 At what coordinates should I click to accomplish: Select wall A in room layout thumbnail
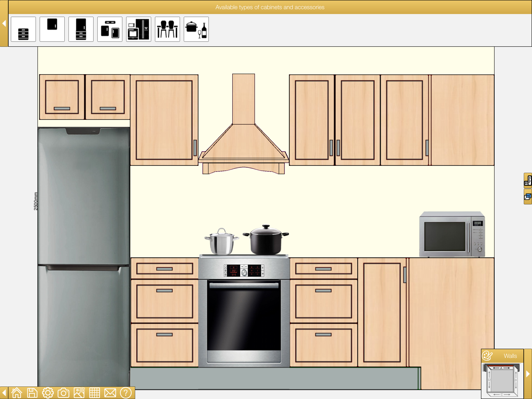tap(501, 368)
